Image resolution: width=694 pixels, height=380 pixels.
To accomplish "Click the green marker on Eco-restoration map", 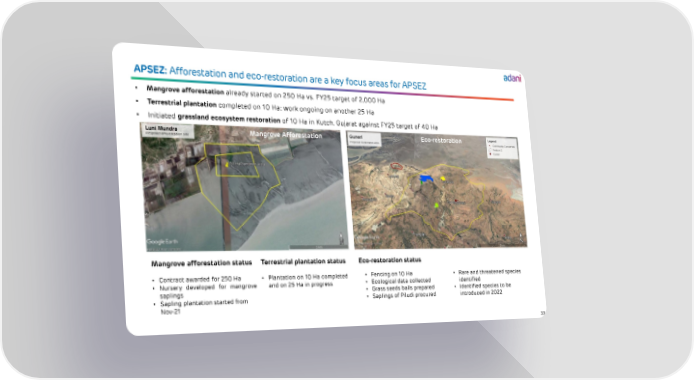I will click(x=436, y=205).
